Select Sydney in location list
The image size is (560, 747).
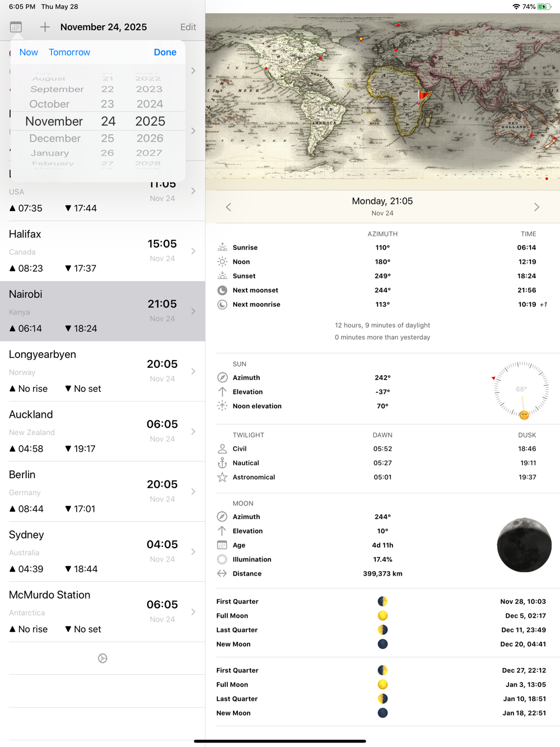tap(102, 552)
